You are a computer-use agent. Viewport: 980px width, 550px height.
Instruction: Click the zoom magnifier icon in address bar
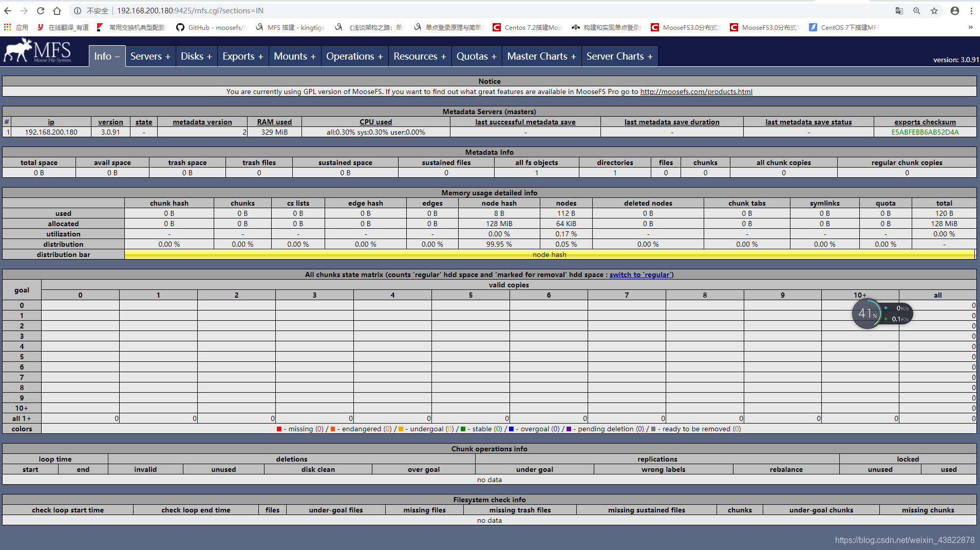916,11
